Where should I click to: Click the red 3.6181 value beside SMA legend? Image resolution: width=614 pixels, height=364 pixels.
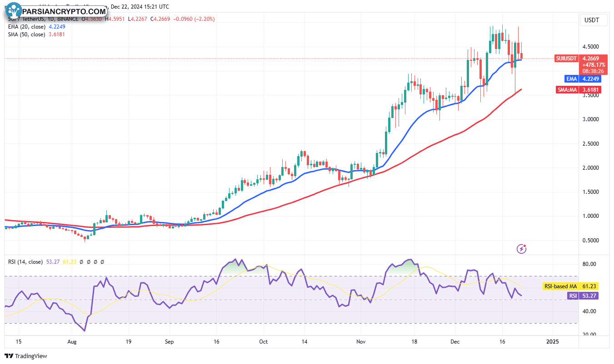[x=57, y=34]
